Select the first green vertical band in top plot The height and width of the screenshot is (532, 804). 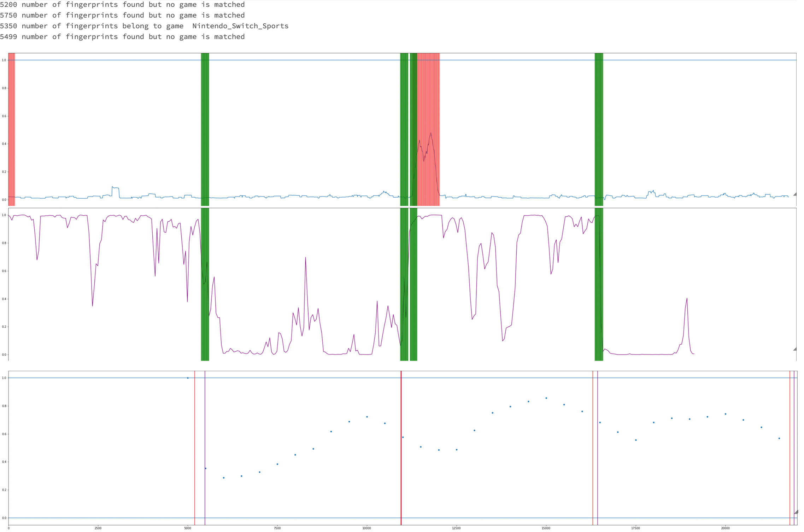click(x=205, y=127)
